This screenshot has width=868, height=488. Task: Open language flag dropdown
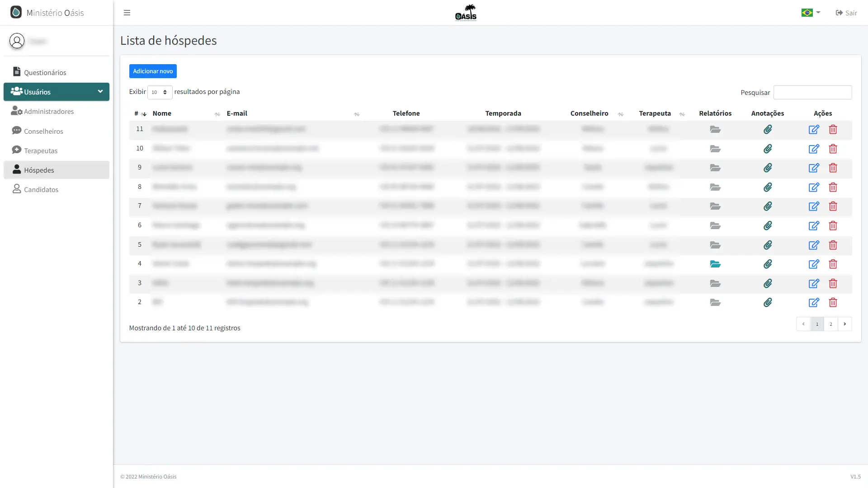pyautogui.click(x=811, y=13)
